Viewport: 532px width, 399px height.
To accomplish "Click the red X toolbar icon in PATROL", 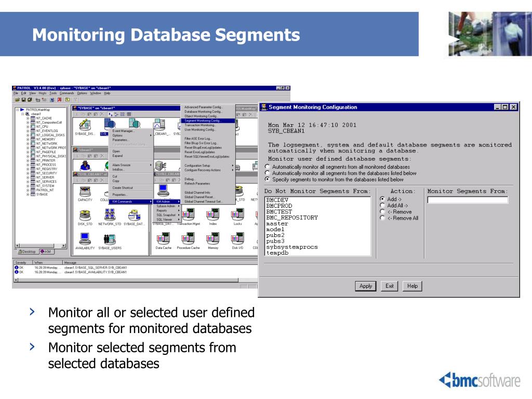I will coord(60,100).
